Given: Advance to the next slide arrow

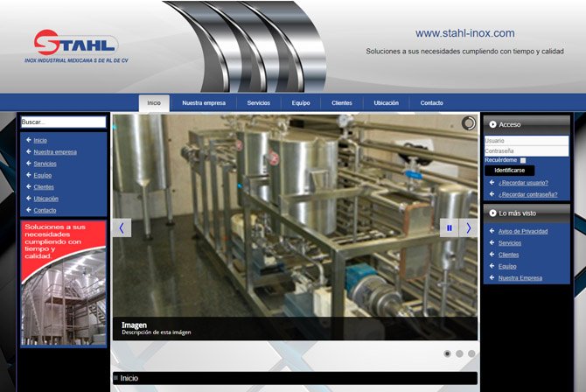Looking at the screenshot, I should click(468, 227).
